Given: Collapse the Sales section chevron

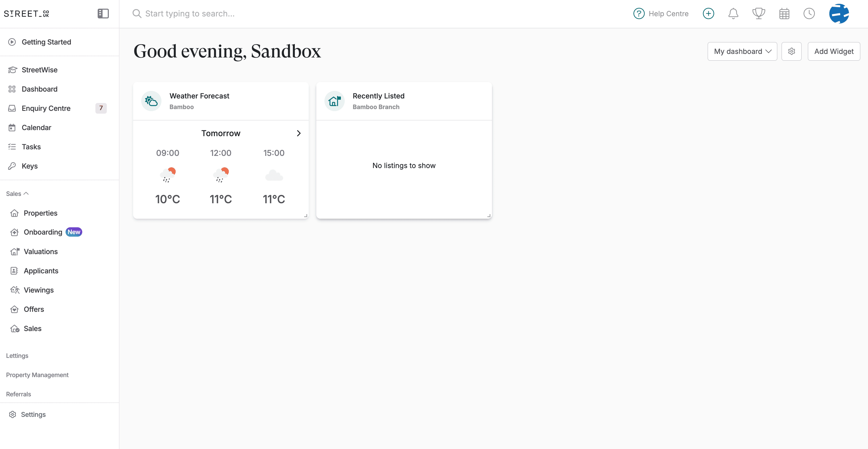Looking at the screenshot, I should [26, 193].
